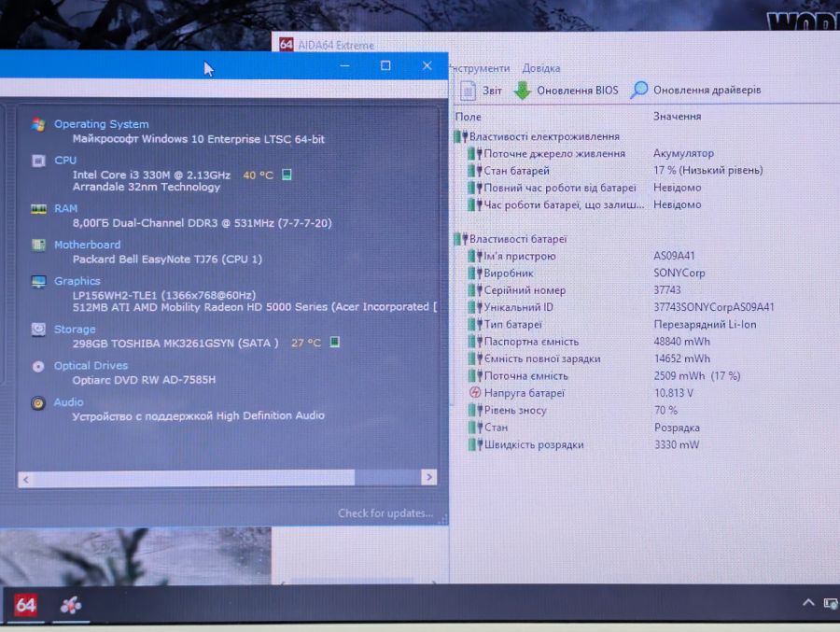
Task: Click the Audio speaker icon
Action: 38,402
